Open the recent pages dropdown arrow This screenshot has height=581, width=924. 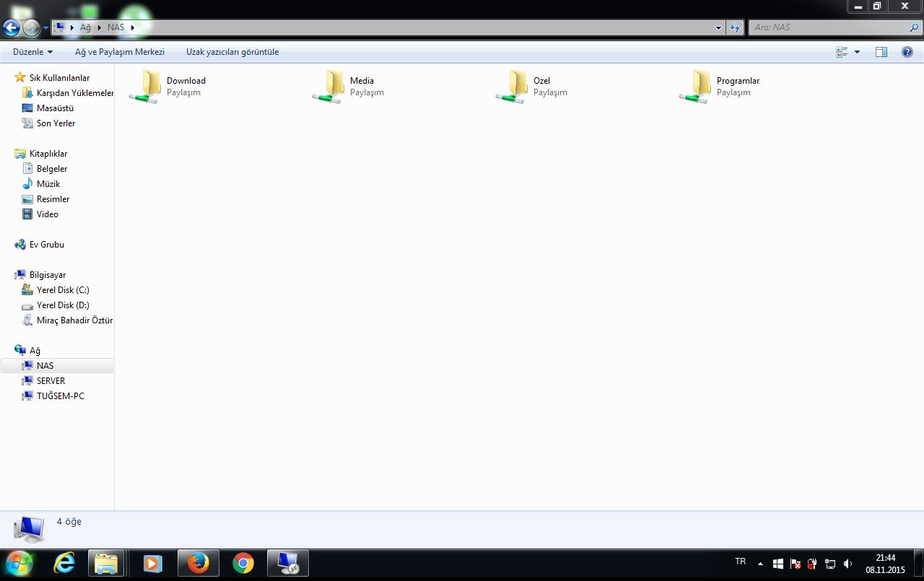(x=45, y=28)
